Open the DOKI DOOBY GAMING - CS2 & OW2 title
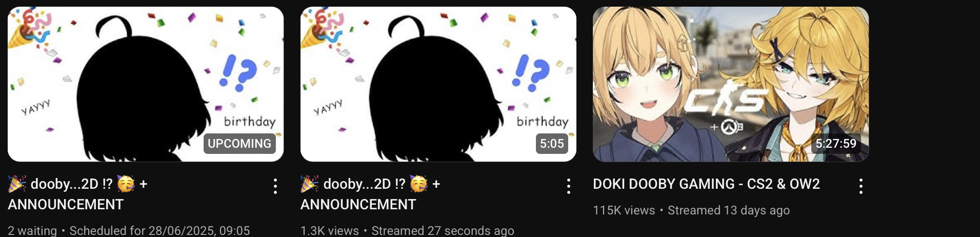The width and height of the screenshot is (980, 237). pyautogui.click(x=706, y=184)
